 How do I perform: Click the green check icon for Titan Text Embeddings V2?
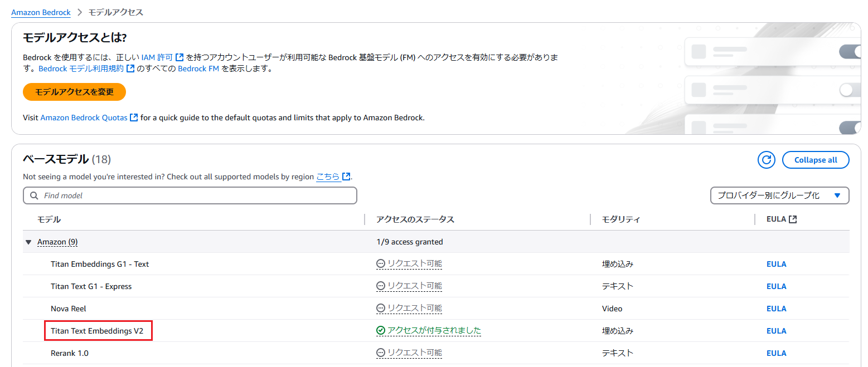pyautogui.click(x=381, y=331)
